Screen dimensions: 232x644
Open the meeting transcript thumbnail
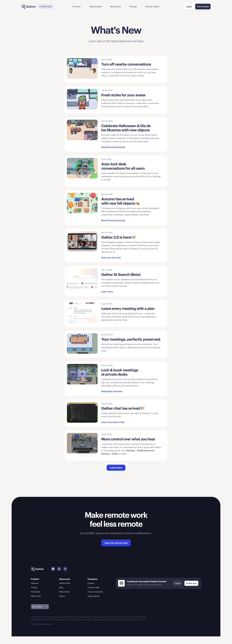[82, 313]
